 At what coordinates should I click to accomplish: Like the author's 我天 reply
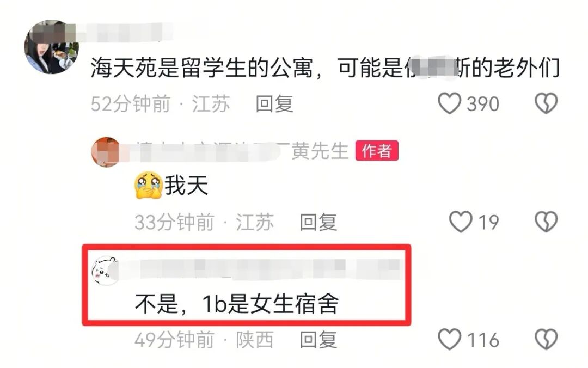461,222
